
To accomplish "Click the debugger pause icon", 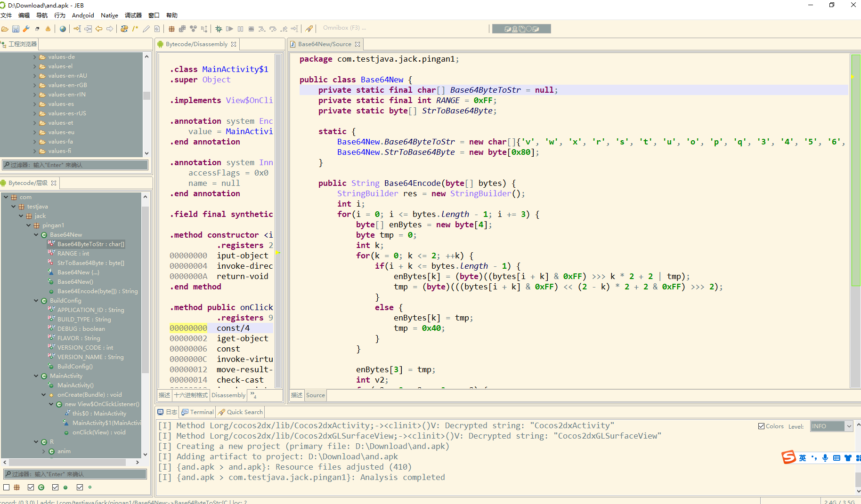I will point(240,29).
